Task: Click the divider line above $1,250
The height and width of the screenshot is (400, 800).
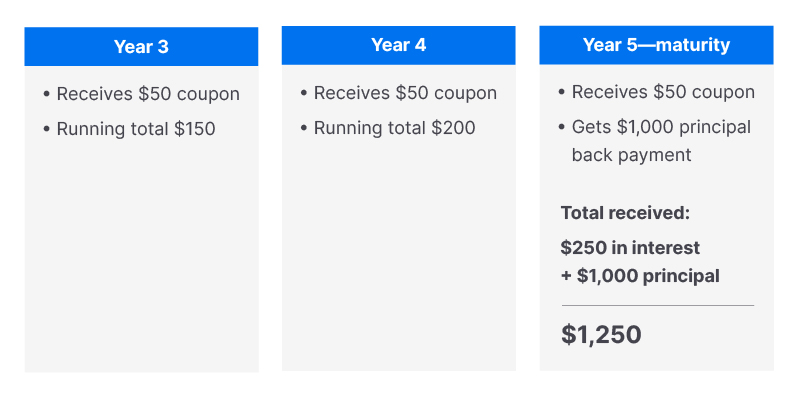Action: (657, 305)
